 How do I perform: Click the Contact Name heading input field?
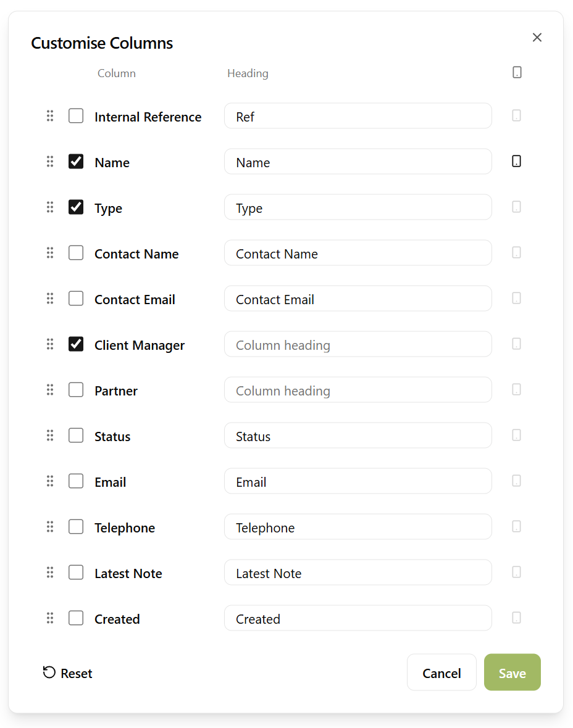click(358, 253)
